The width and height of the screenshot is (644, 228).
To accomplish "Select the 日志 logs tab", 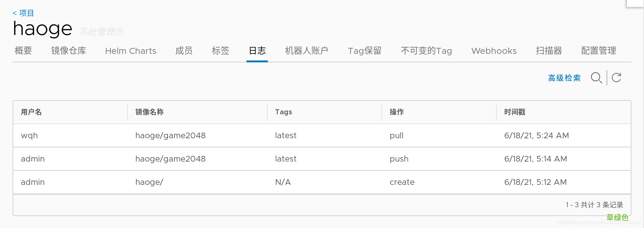I will click(257, 51).
